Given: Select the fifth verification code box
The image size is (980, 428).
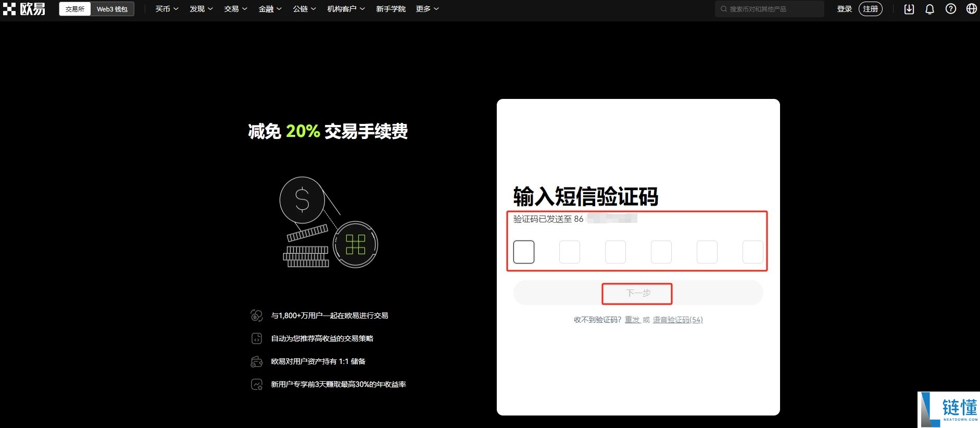Looking at the screenshot, I should coord(707,252).
